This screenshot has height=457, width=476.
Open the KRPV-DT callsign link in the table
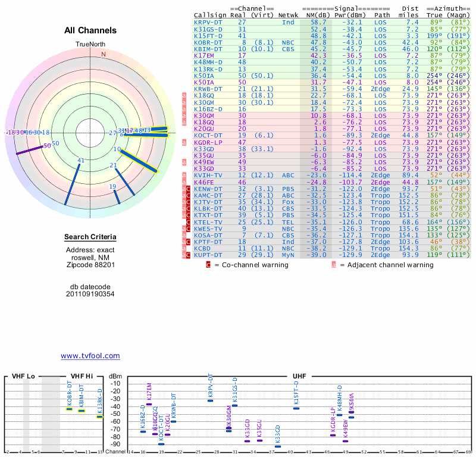click(x=208, y=21)
